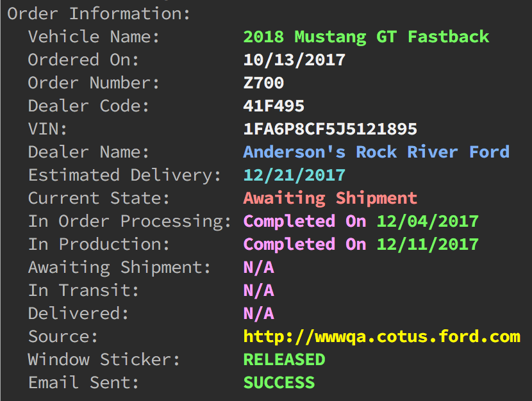Click the 'Email Sent:' label
The height and width of the screenshot is (401, 532).
pos(83,382)
